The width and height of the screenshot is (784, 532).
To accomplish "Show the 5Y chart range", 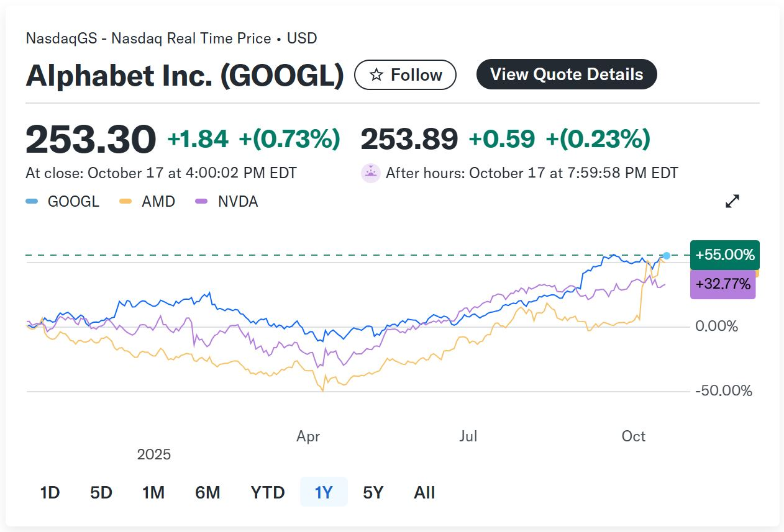I will pos(373,493).
